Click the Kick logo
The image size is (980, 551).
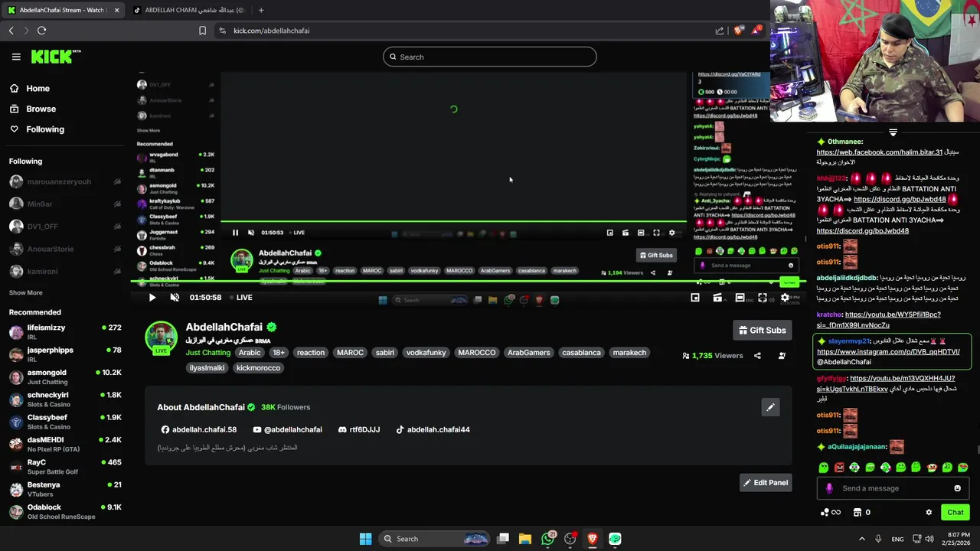56,57
